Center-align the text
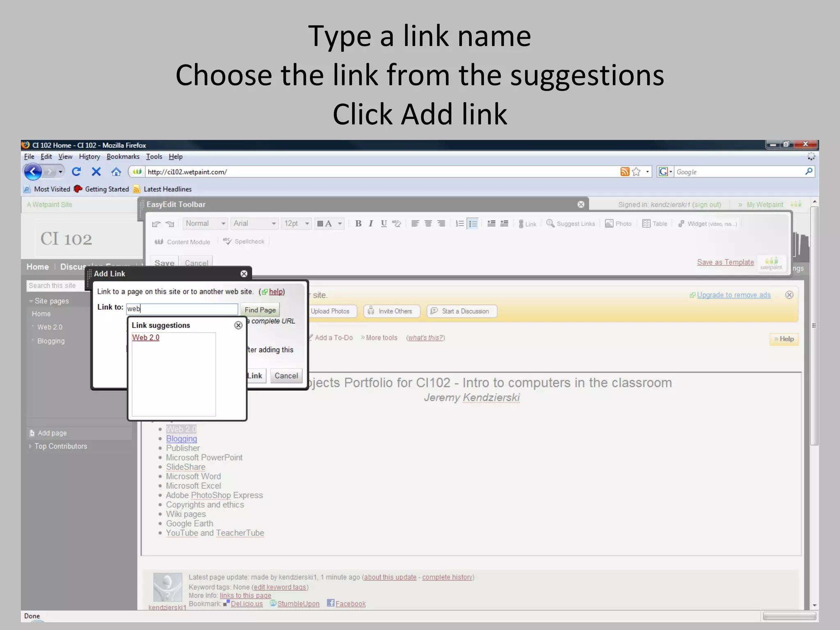840x630 pixels. (x=428, y=224)
